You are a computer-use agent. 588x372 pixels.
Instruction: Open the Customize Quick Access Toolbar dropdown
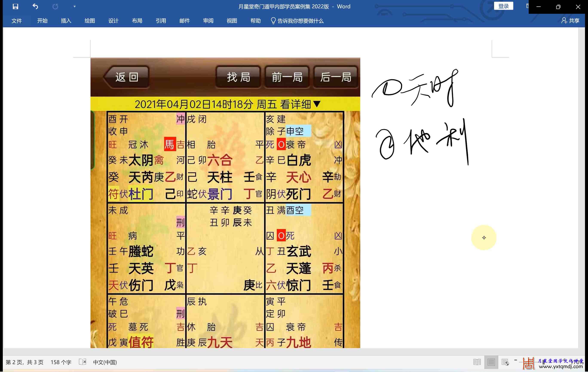tap(75, 7)
